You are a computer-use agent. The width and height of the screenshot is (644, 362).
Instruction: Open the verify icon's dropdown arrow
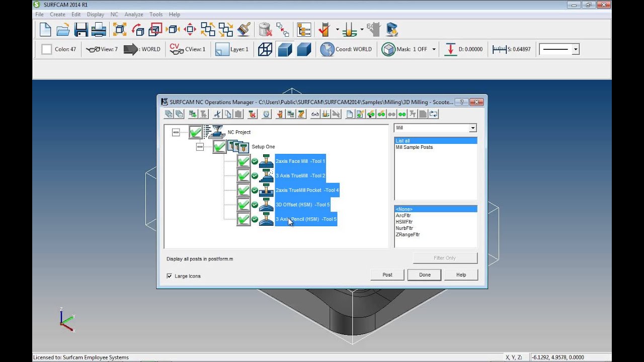(337, 30)
